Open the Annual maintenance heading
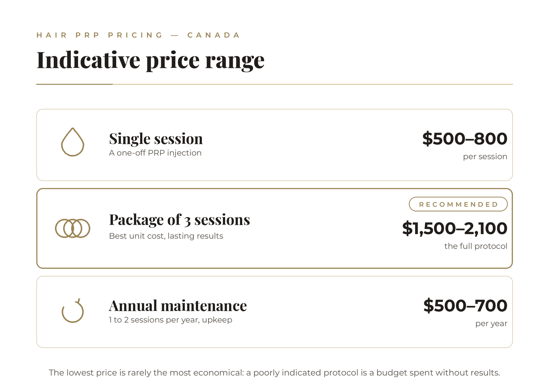Viewport: 549px width, 392px height. coord(178,306)
